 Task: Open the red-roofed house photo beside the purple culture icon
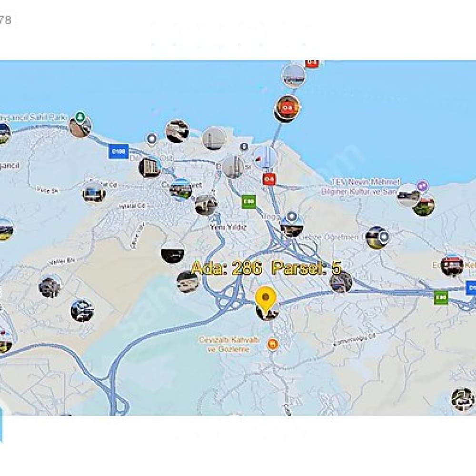(x=424, y=205)
